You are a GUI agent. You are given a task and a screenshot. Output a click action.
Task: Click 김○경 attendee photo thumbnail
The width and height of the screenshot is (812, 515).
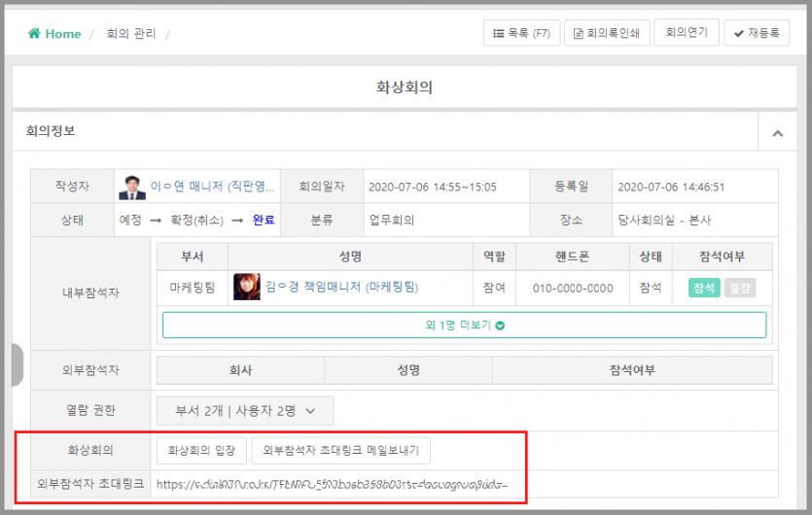(x=246, y=287)
